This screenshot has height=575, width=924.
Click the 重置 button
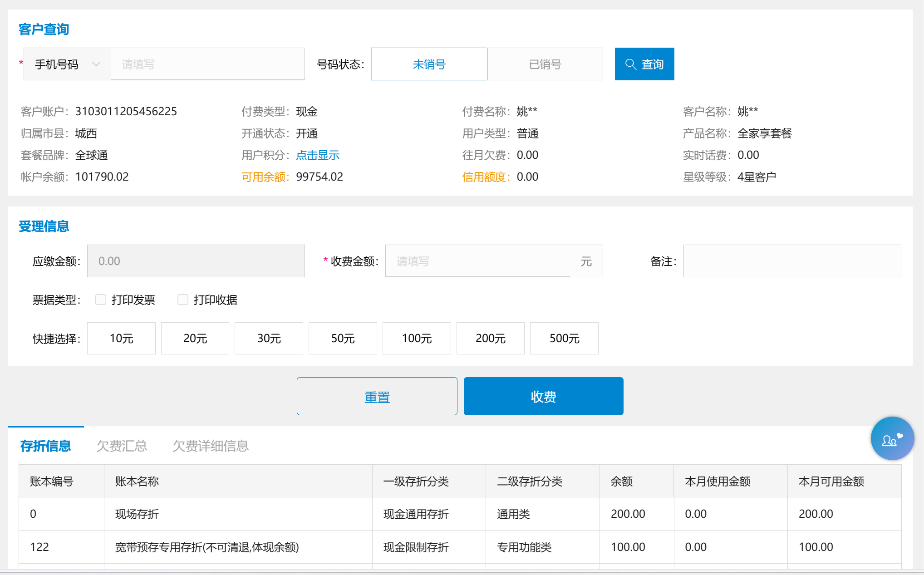pyautogui.click(x=377, y=396)
